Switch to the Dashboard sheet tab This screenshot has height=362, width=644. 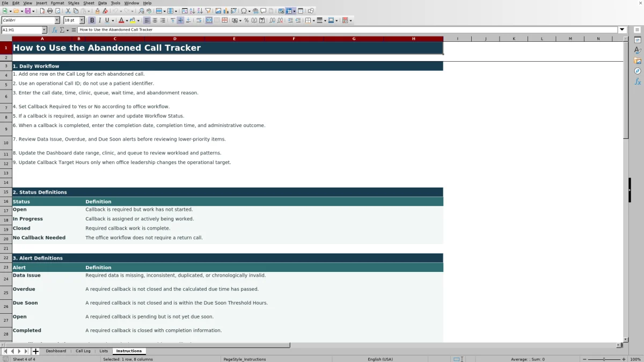point(56,351)
